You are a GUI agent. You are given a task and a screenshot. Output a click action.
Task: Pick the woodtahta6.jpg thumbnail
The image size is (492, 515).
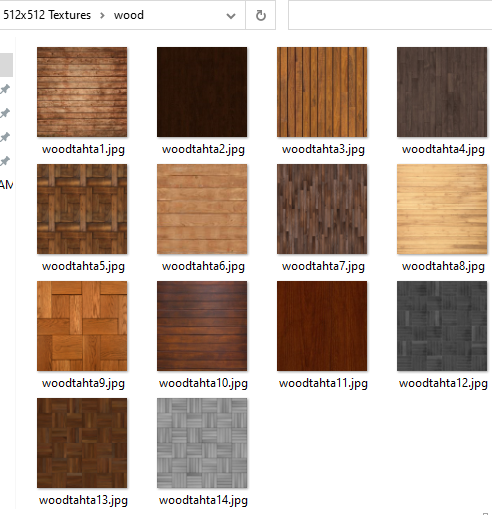click(202, 209)
